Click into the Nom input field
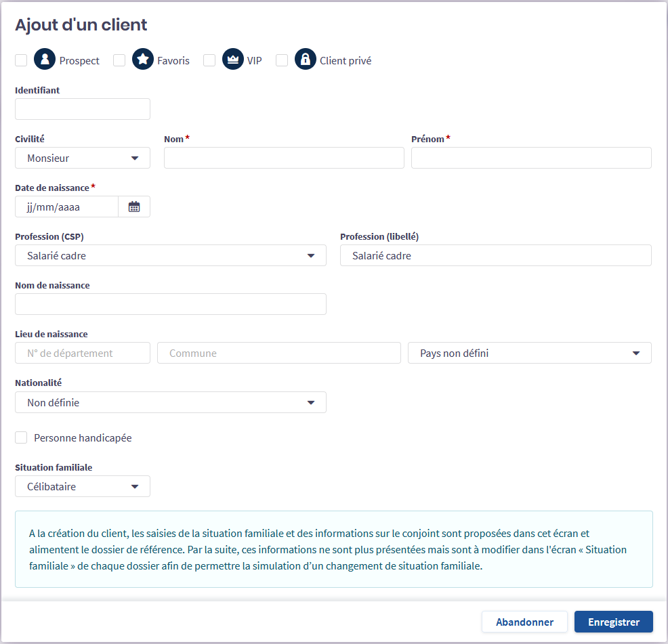Screen dimensions: 668x644 click(x=284, y=158)
